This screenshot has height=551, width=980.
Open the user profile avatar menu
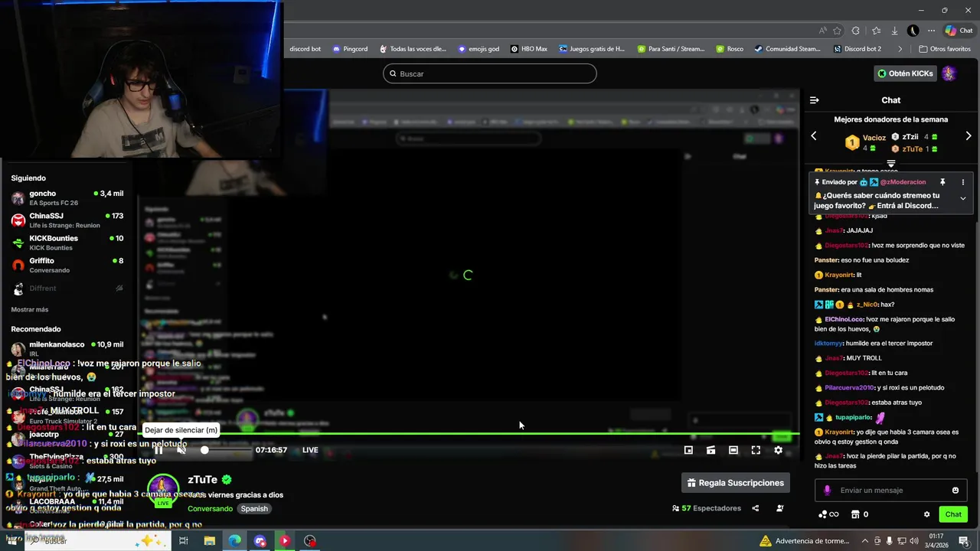pyautogui.click(x=949, y=73)
